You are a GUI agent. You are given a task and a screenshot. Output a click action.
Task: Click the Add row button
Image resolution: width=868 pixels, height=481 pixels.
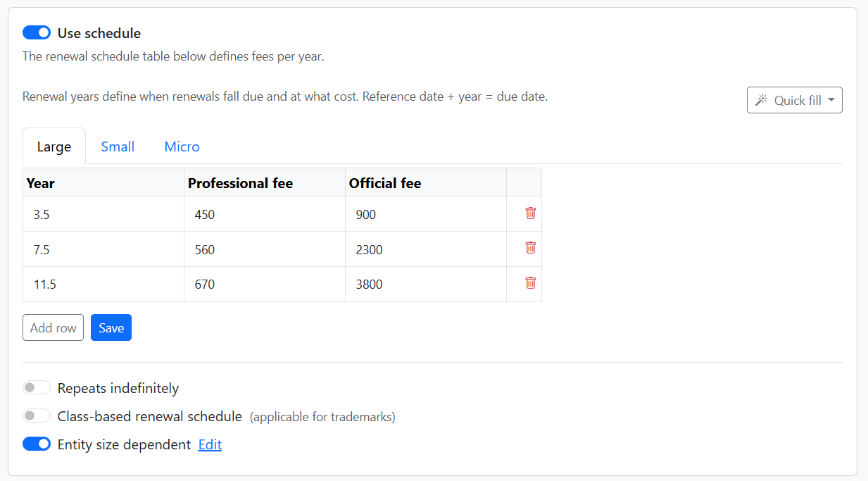pos(53,327)
